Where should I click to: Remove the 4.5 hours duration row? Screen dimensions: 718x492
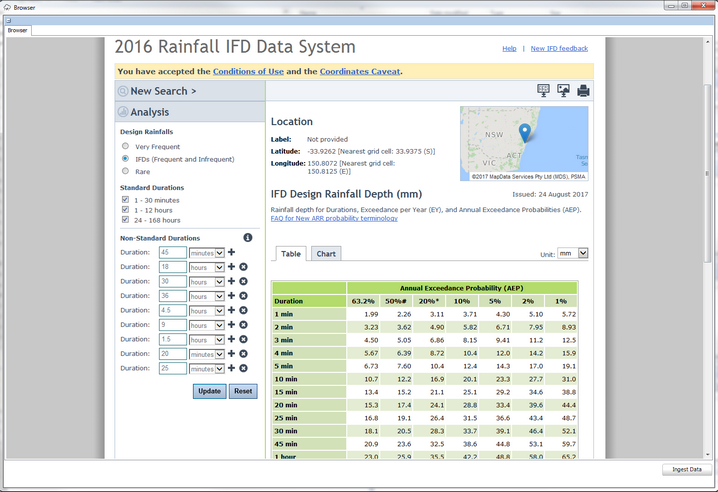tap(243, 311)
